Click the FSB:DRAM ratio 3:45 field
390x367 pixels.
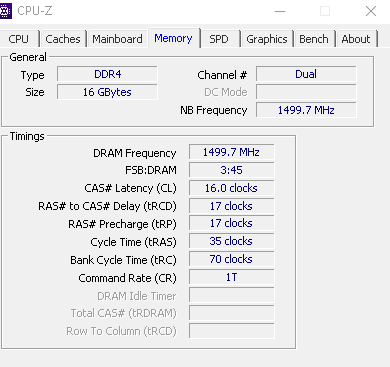tap(231, 170)
